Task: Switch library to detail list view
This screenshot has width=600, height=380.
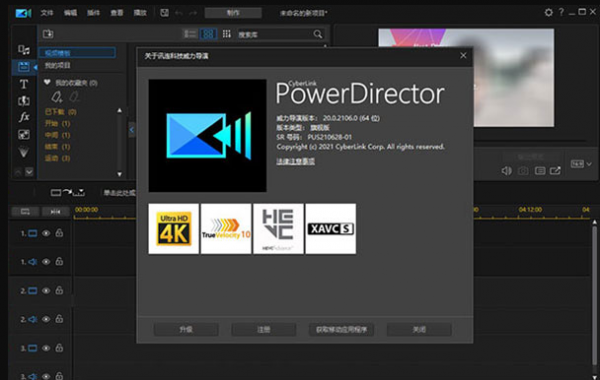Action: (190, 34)
